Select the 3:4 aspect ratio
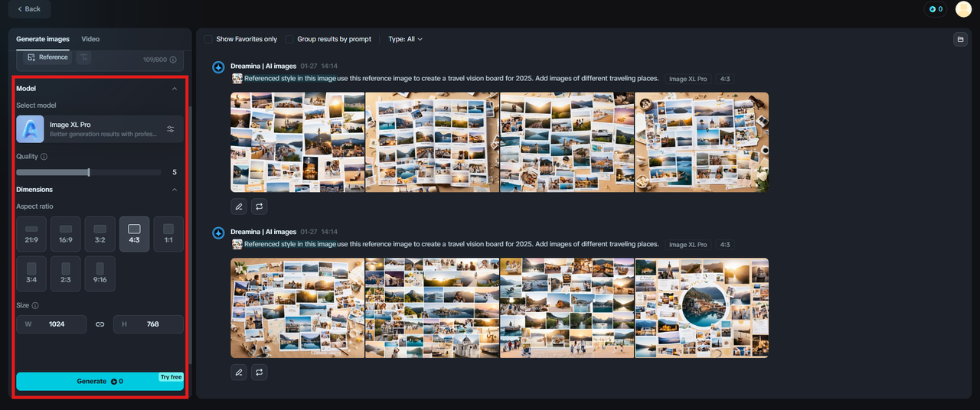980x410 pixels. click(x=31, y=274)
